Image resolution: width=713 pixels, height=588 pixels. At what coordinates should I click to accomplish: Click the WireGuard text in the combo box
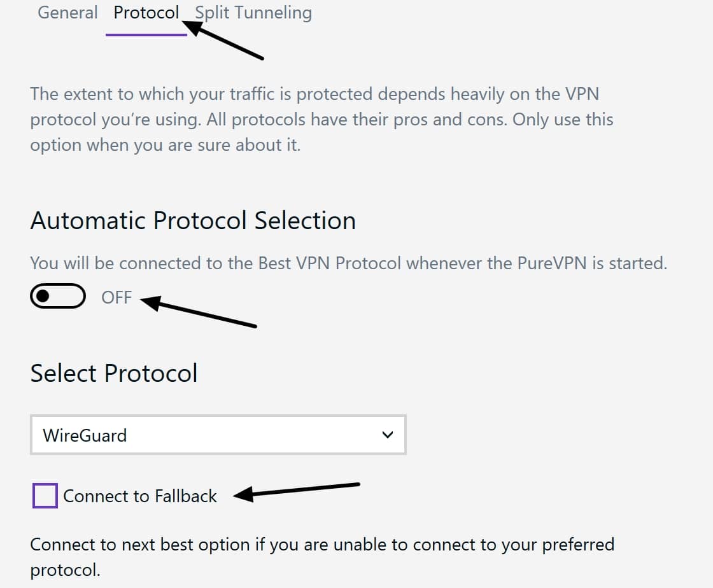pyautogui.click(x=85, y=435)
